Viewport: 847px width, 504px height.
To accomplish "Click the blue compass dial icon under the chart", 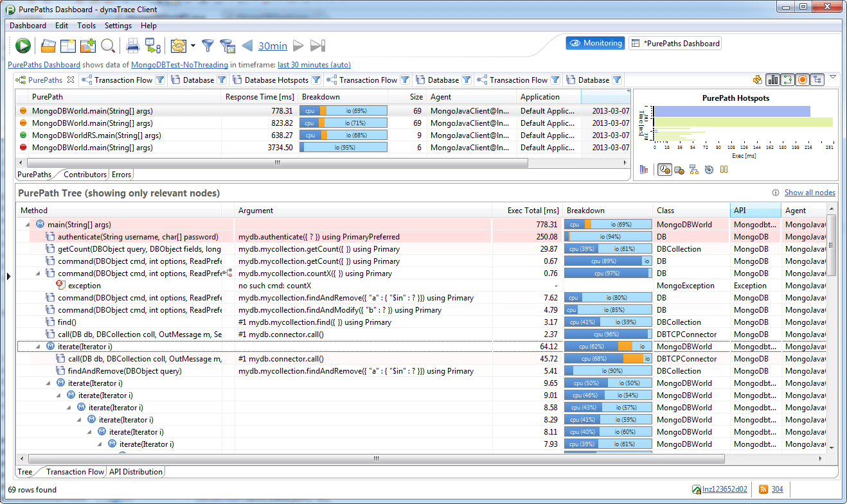I will (709, 169).
